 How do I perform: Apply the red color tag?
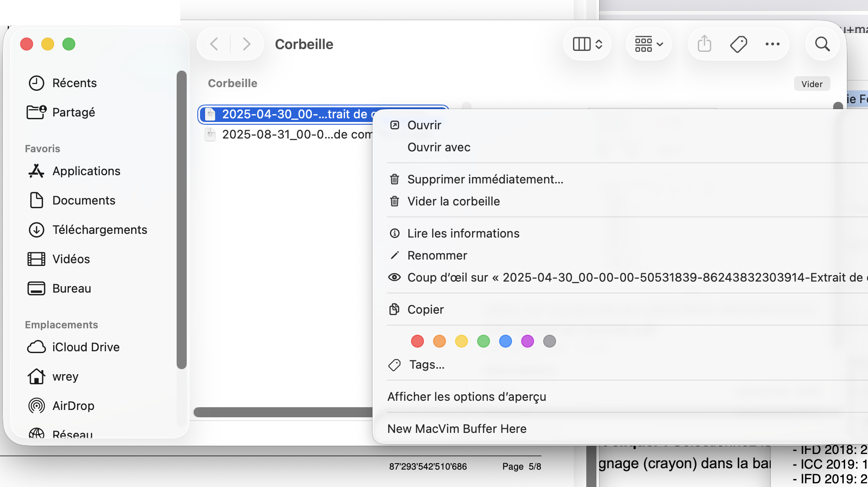tap(417, 341)
